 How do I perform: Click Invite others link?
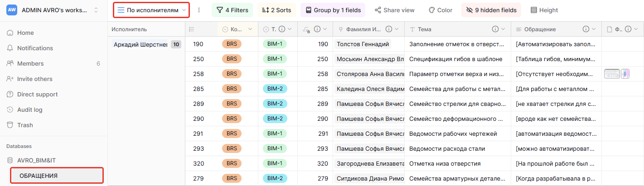pyautogui.click(x=34, y=79)
